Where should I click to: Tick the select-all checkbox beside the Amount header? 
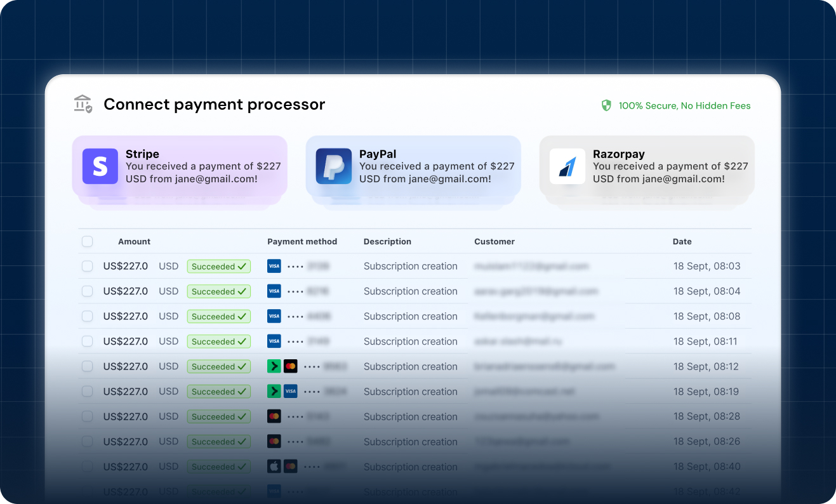click(x=88, y=241)
